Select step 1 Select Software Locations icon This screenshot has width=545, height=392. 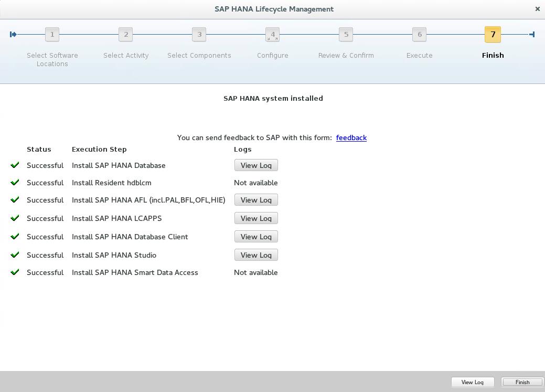pos(52,34)
